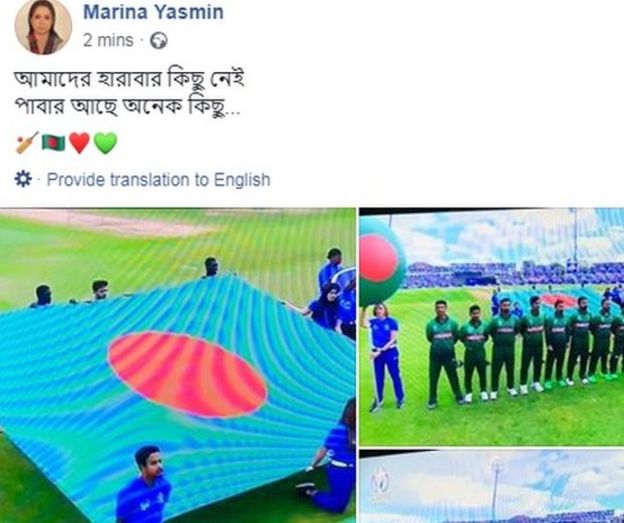The height and width of the screenshot is (523, 624).
Task: Open the large flag-on-field photo
Action: [177, 365]
